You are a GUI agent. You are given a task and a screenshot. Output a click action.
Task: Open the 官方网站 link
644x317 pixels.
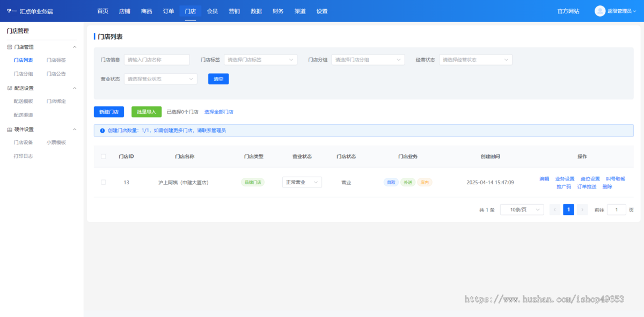(568, 11)
